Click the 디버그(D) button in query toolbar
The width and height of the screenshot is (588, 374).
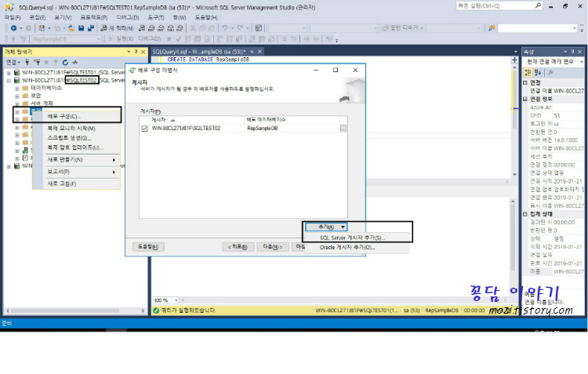149,38
